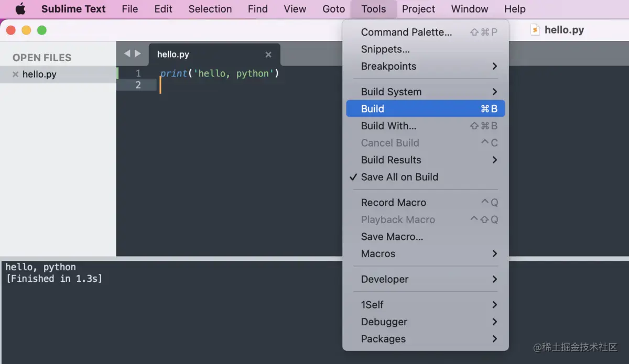The width and height of the screenshot is (629, 364).
Task: Toggle Save All on Build option
Action: tap(399, 177)
